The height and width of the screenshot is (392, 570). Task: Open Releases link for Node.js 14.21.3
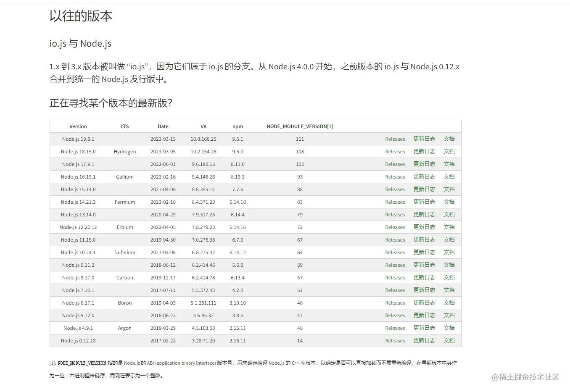click(395, 202)
